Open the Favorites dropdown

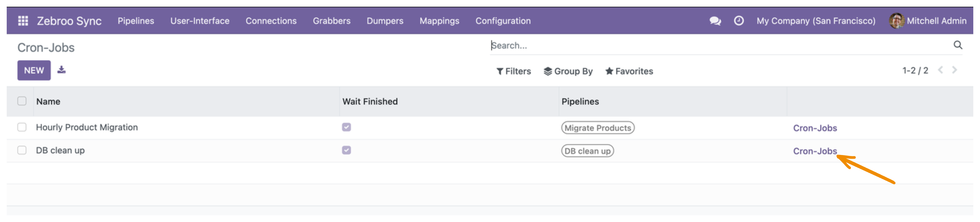[629, 71]
